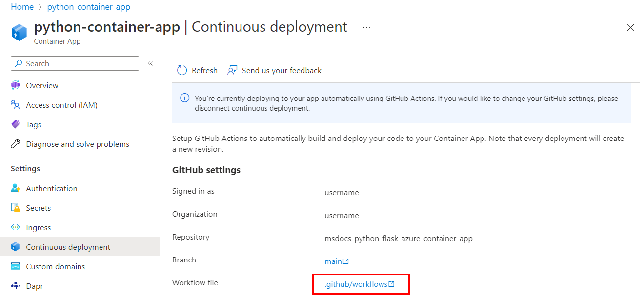Open the .github/workflows workflow file link
Image resolution: width=644 pixels, height=301 pixels.
pos(361,283)
